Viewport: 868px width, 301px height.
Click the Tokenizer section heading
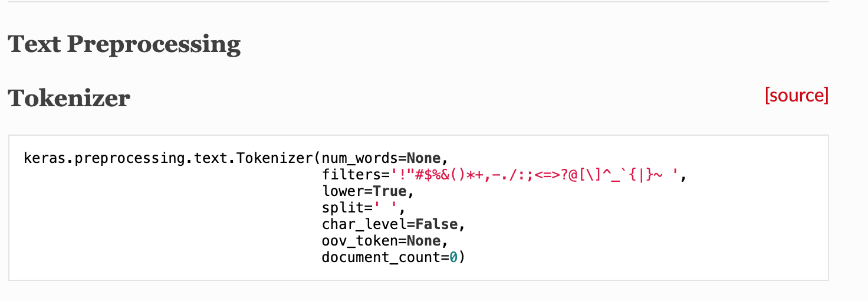pos(69,98)
